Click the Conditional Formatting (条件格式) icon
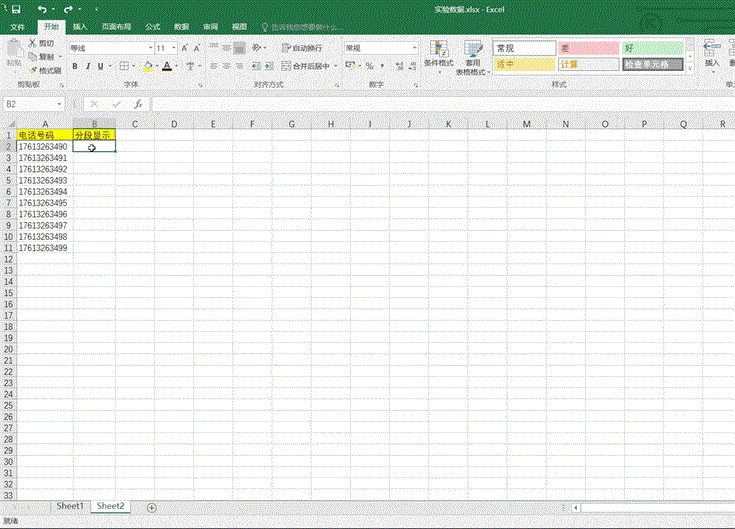 click(439, 56)
